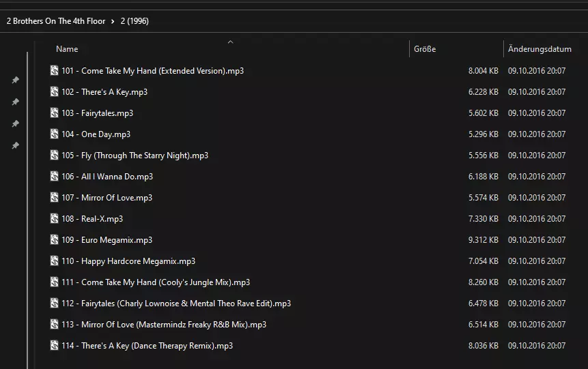Click the mp3 icon of 102 - There's A Key
This screenshot has height=369, width=588.
(55, 91)
